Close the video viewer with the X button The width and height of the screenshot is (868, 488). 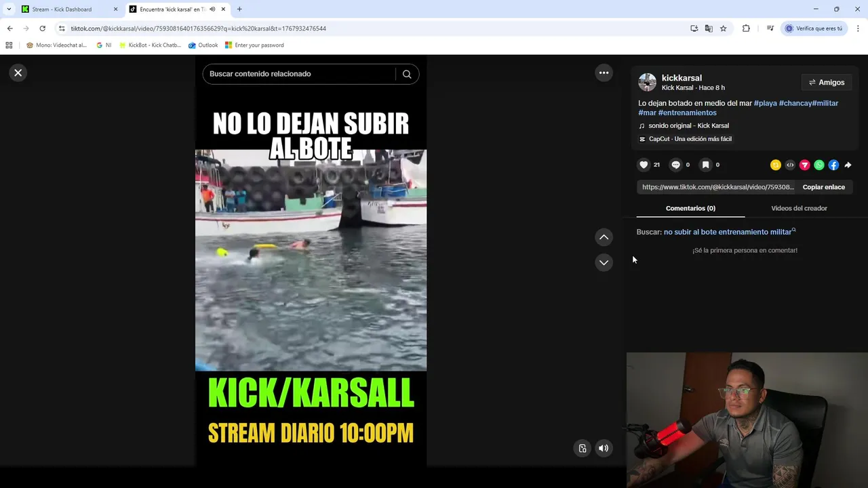tap(18, 73)
